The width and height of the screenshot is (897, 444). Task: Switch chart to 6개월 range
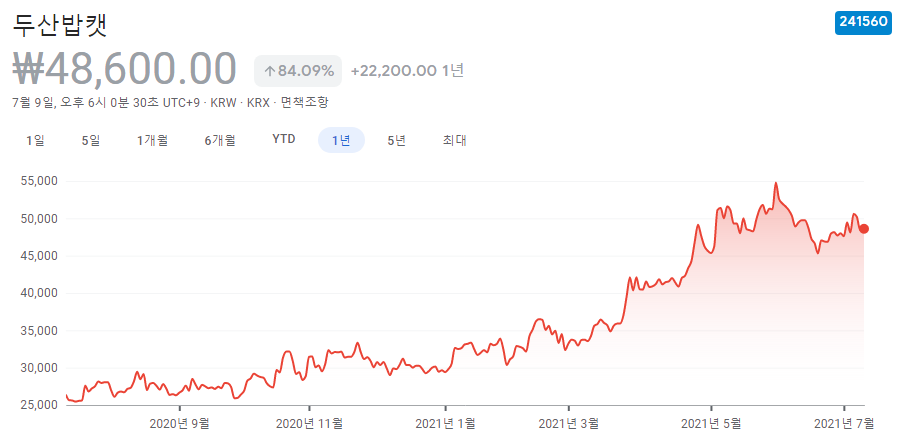[220, 140]
